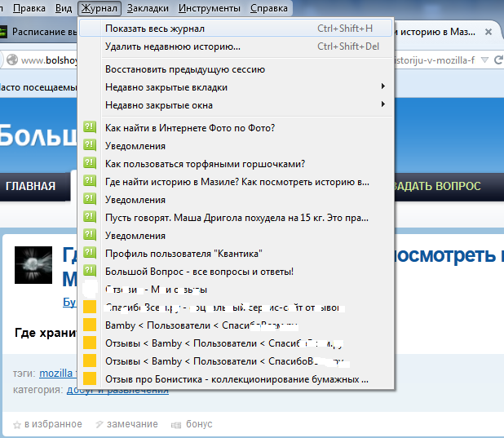The height and width of the screenshot is (438, 504).
Task: Open history entry Как найти в Интернете Фото по Фото?
Action: 236,128
